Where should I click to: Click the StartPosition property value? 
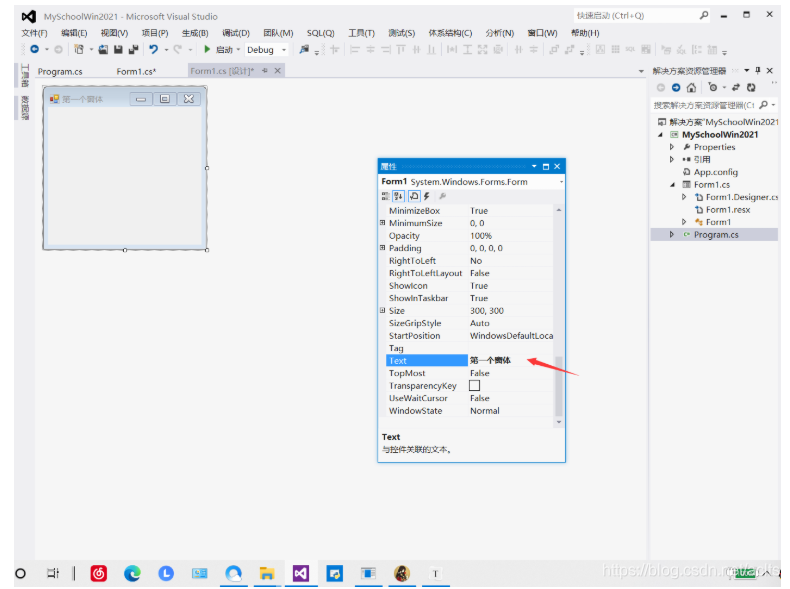(x=511, y=336)
